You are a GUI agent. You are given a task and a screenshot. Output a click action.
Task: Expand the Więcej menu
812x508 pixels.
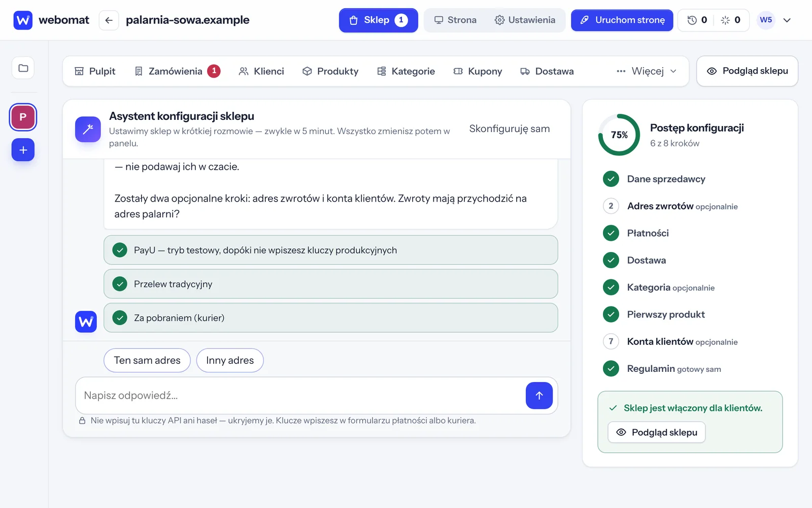point(647,71)
